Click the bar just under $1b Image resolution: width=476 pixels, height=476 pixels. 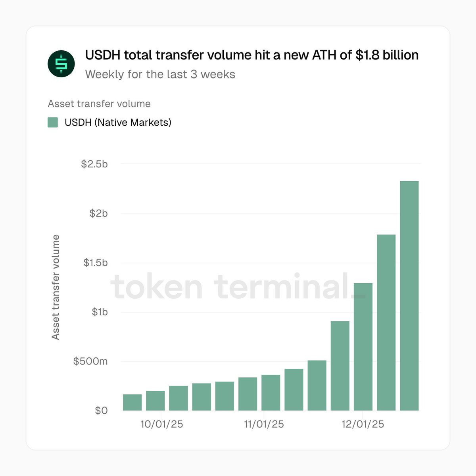[340, 366]
